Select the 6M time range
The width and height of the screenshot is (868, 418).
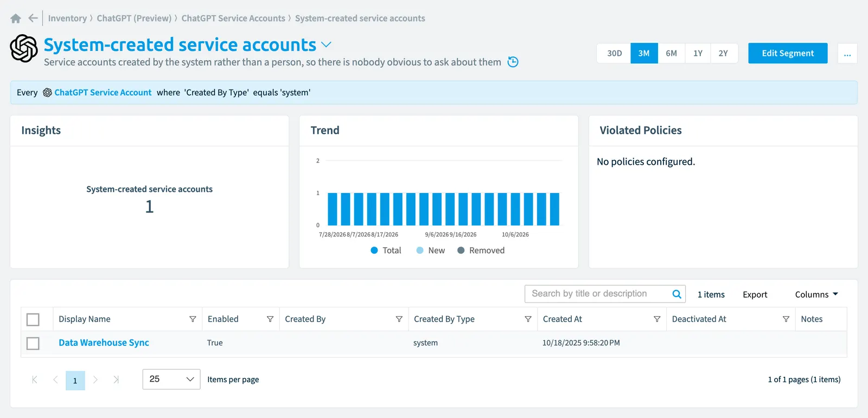point(671,53)
